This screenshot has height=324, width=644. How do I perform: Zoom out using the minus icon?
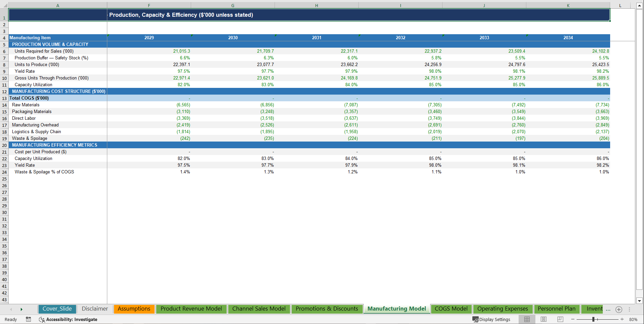pyautogui.click(x=573, y=319)
